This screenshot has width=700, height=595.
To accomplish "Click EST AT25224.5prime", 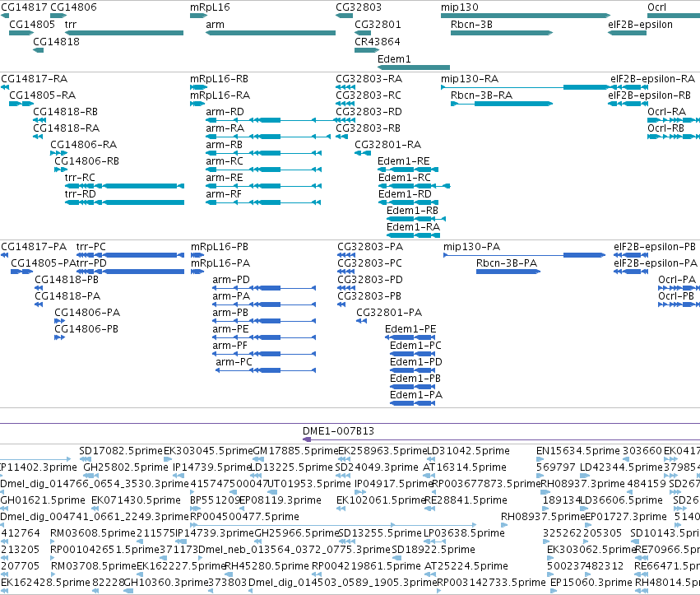I will pyautogui.click(x=429, y=574).
